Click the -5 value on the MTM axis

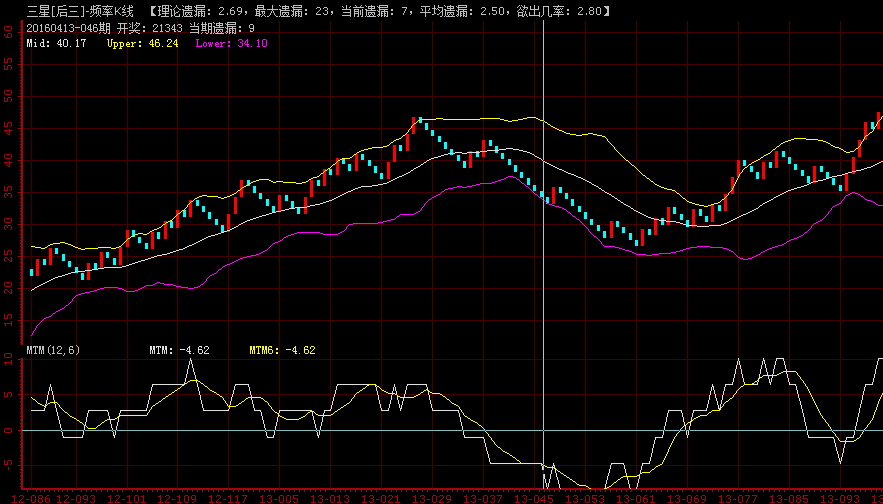[x=9, y=464]
